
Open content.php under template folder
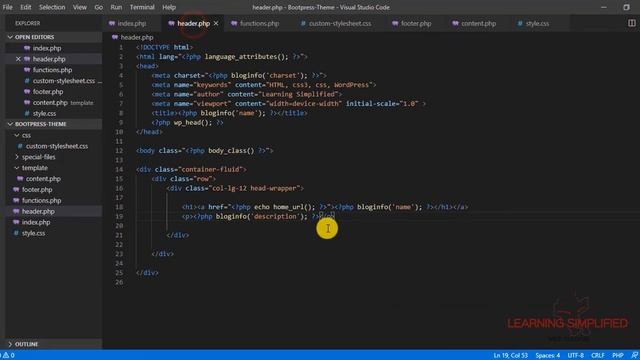(x=53, y=179)
